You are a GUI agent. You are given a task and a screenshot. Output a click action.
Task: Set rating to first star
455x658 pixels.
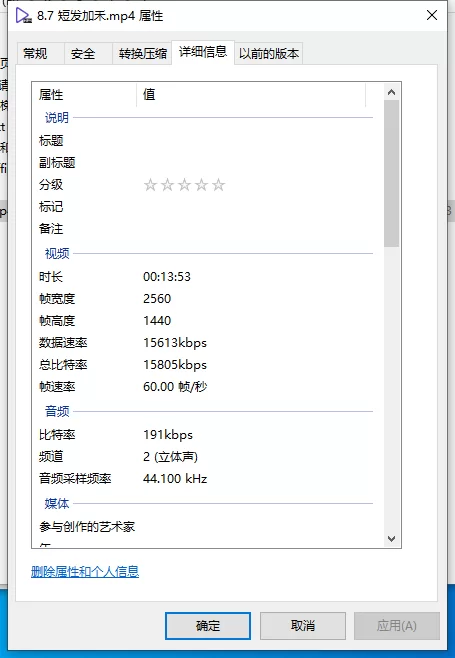point(150,185)
